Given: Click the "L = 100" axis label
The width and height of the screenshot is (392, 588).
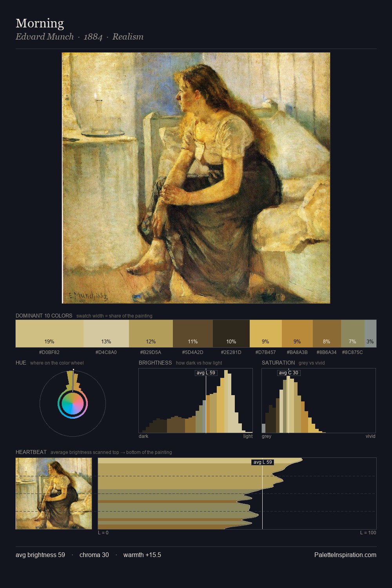Looking at the screenshot, I should pyautogui.click(x=368, y=533).
